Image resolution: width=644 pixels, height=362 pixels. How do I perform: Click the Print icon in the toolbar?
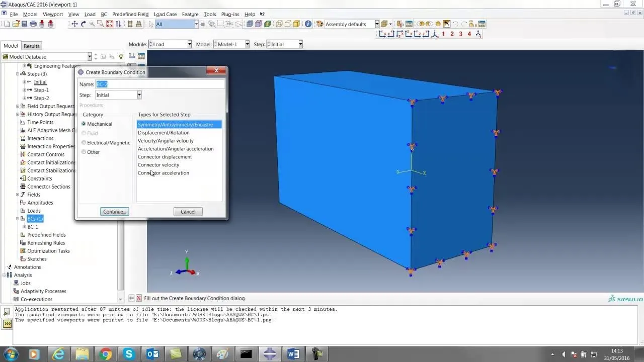pos(33,24)
